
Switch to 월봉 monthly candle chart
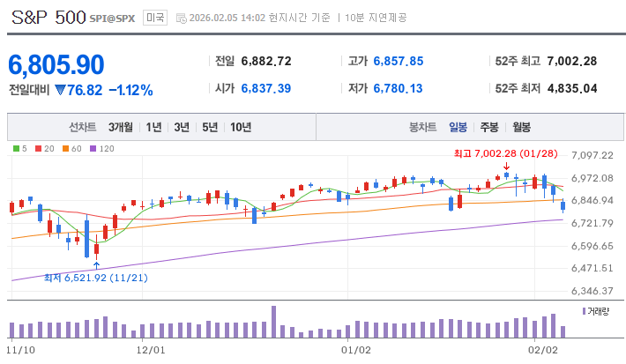click(x=521, y=127)
